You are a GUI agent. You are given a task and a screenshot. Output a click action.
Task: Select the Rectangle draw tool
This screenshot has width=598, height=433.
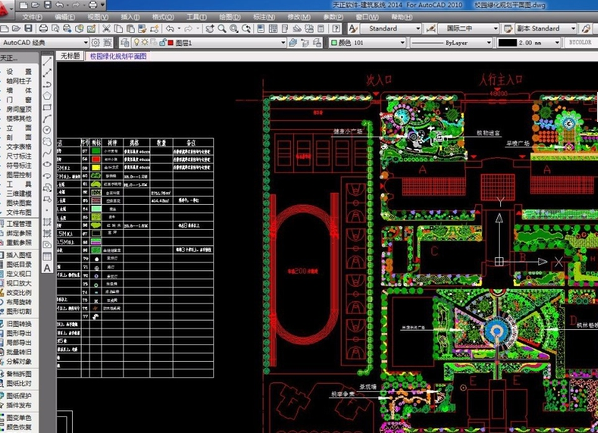(x=47, y=107)
